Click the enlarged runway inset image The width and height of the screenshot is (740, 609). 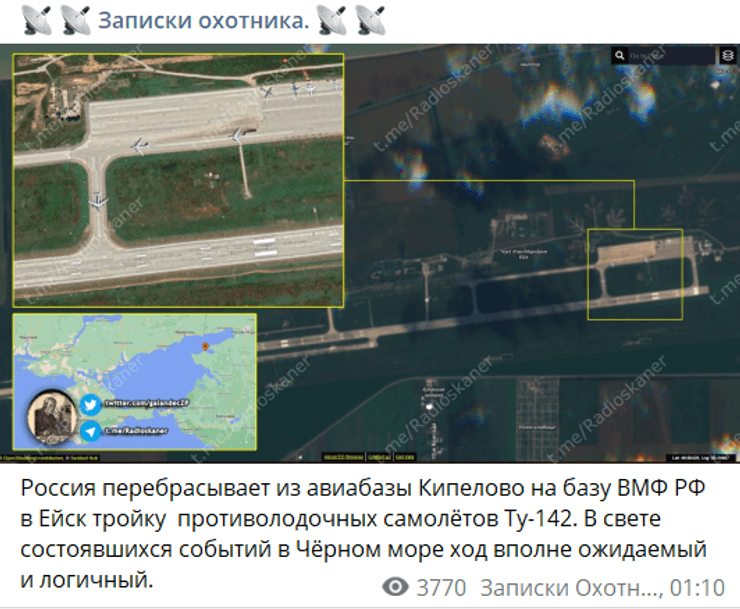(x=178, y=180)
